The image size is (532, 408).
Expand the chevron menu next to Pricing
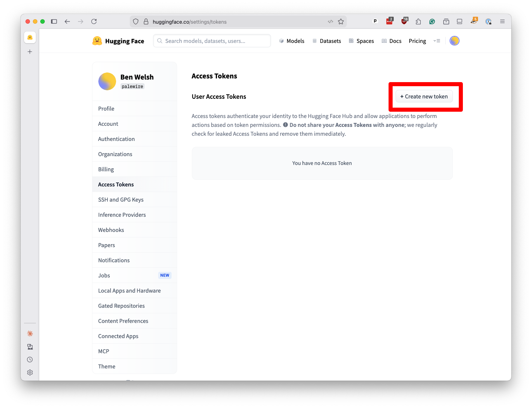tap(437, 41)
